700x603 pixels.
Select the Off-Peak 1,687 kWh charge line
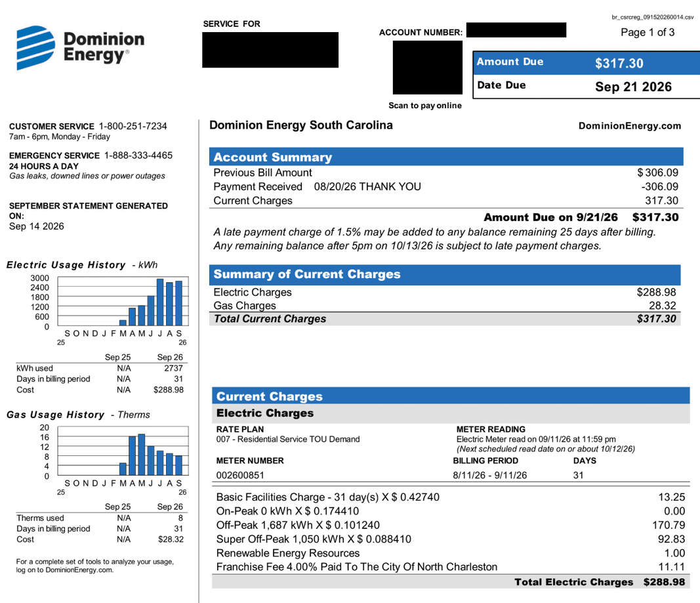click(x=451, y=526)
